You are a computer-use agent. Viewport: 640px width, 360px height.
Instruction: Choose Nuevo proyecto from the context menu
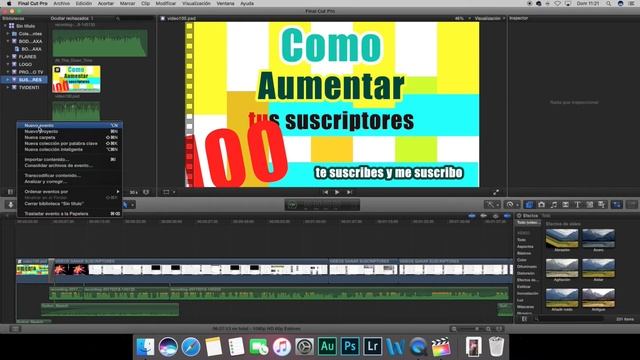coord(69,131)
